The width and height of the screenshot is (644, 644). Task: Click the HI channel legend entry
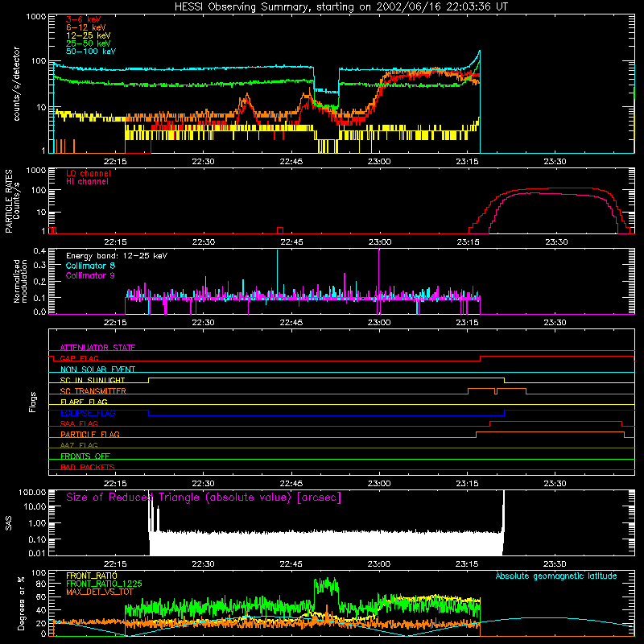[87, 181]
